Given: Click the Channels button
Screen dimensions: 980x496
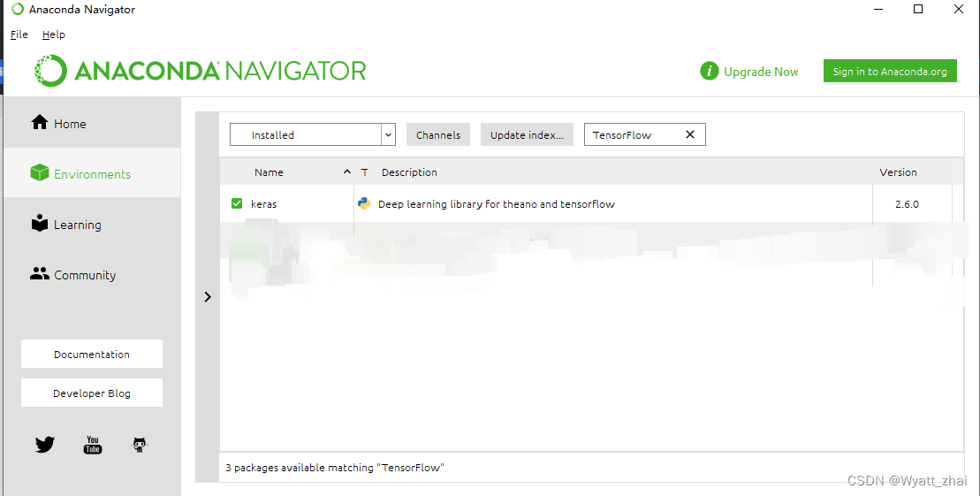Looking at the screenshot, I should click(438, 134).
